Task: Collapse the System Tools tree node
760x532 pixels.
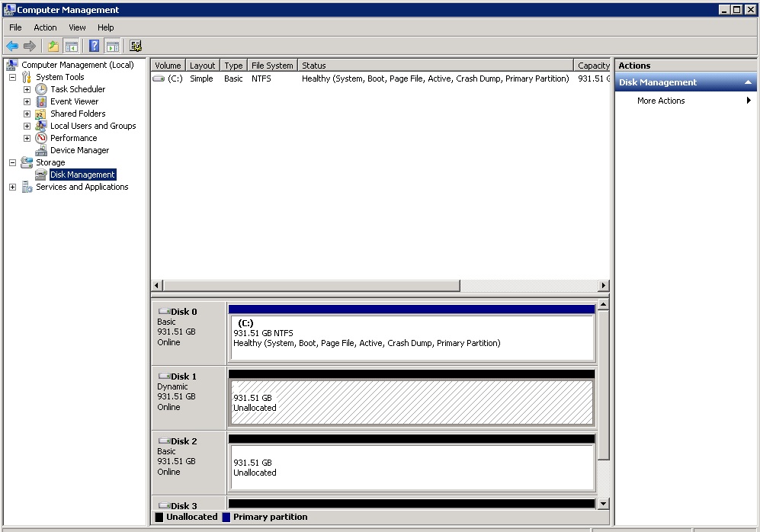Action: pyautogui.click(x=13, y=77)
